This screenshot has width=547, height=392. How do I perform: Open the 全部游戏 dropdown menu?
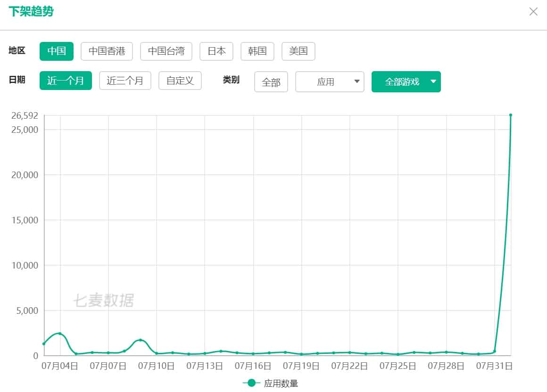click(x=402, y=82)
